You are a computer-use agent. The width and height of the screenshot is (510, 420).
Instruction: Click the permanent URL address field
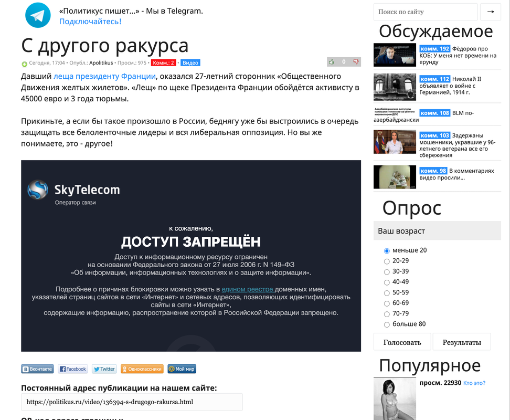pyautogui.click(x=132, y=402)
